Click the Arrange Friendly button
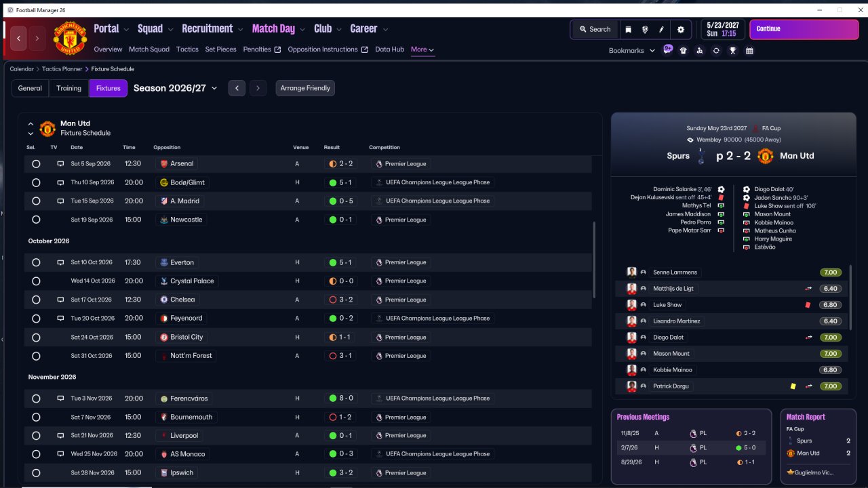Screen dimensions: 868x488 click(305, 88)
